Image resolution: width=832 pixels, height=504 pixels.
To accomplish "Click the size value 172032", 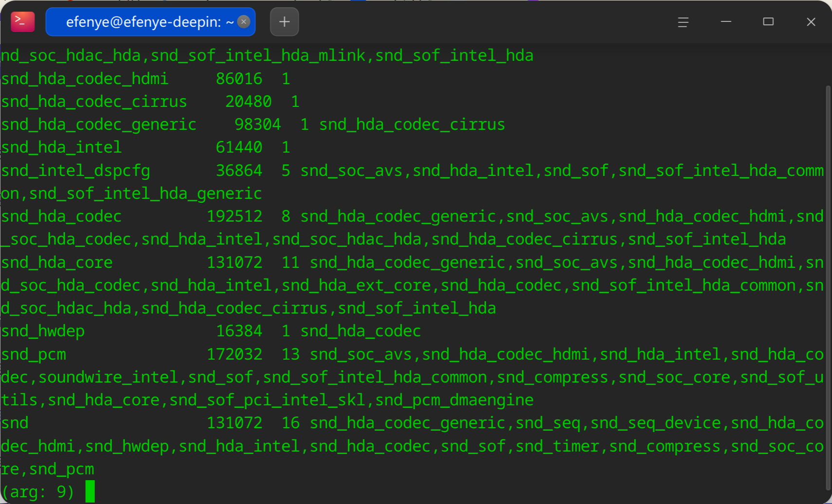I will click(235, 354).
